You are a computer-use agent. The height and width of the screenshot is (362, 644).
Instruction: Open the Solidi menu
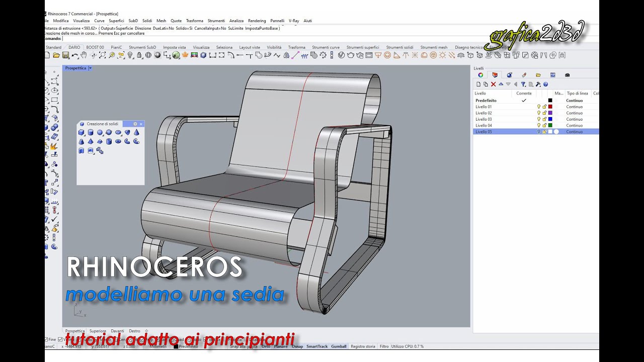(x=147, y=21)
